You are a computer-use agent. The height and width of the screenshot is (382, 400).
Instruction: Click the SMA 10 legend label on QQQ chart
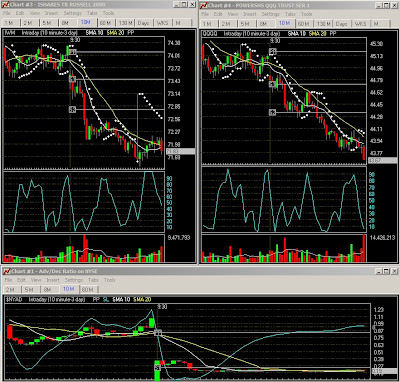(297, 34)
